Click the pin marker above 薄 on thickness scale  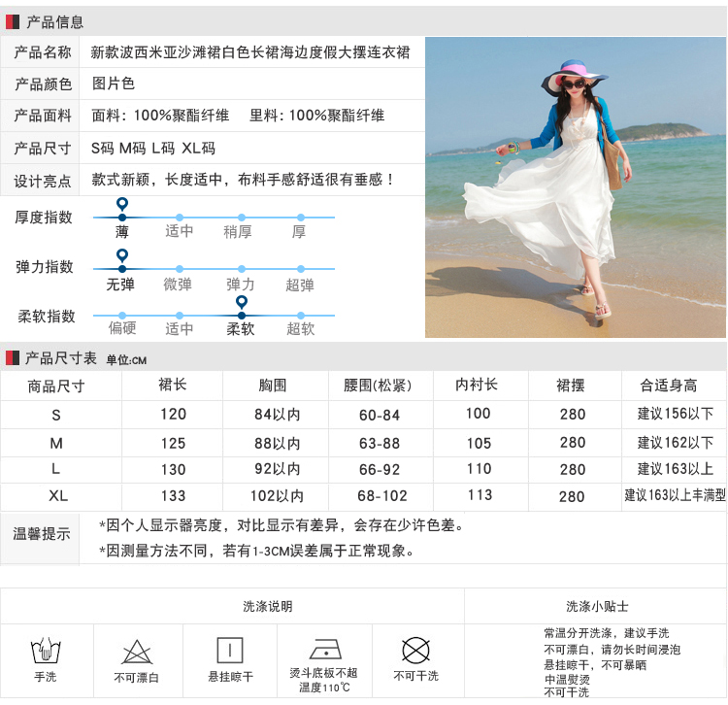121,205
